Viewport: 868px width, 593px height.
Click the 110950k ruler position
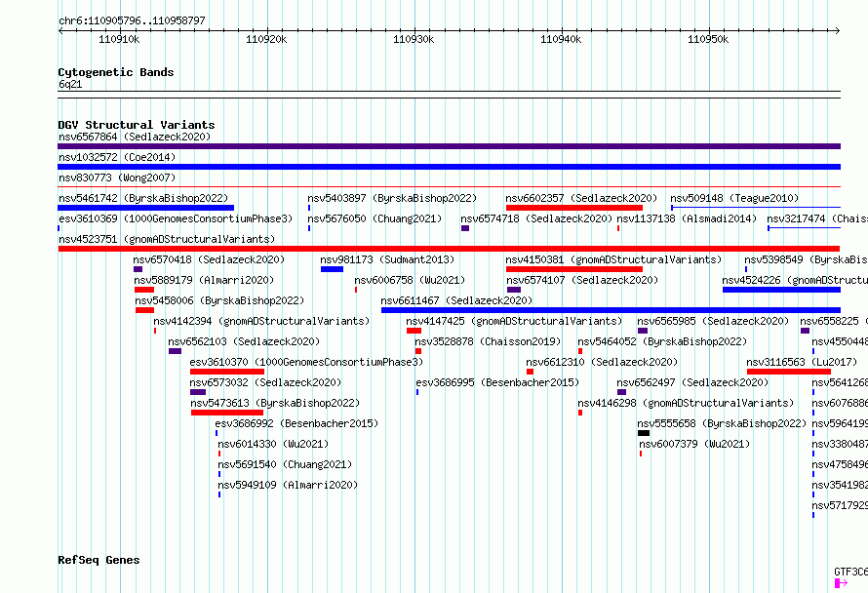[x=708, y=40]
